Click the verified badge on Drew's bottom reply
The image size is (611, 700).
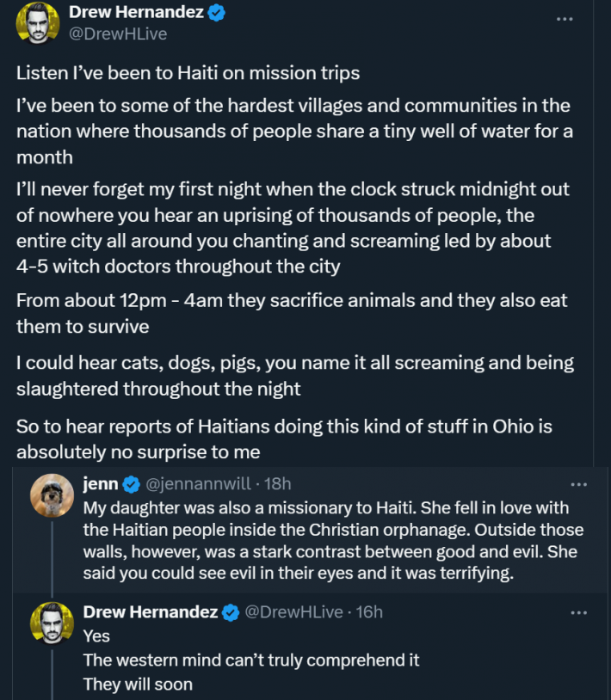coord(231,612)
